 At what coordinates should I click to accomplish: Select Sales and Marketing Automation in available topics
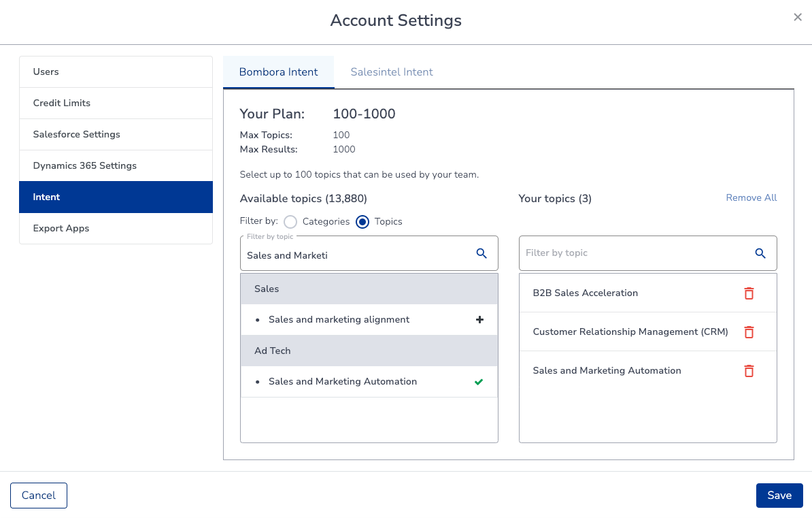click(x=342, y=382)
